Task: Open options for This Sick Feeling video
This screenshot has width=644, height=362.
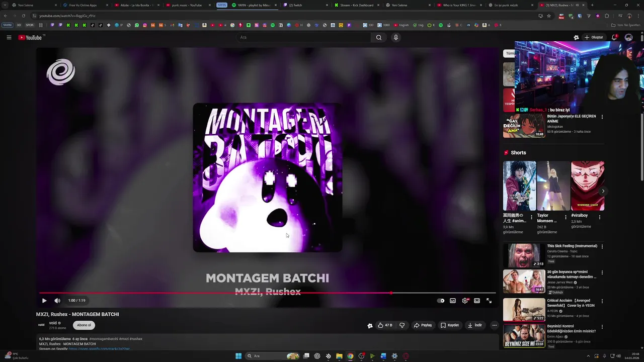Action: click(602, 246)
